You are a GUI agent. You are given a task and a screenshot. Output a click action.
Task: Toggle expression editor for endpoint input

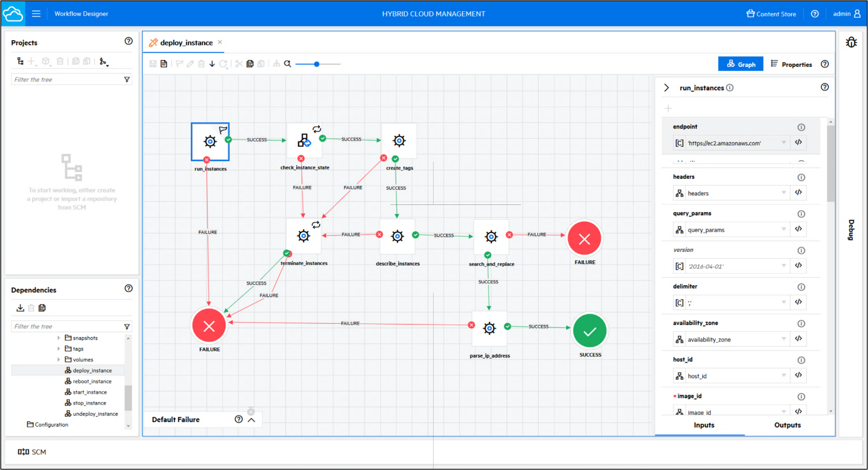click(798, 142)
